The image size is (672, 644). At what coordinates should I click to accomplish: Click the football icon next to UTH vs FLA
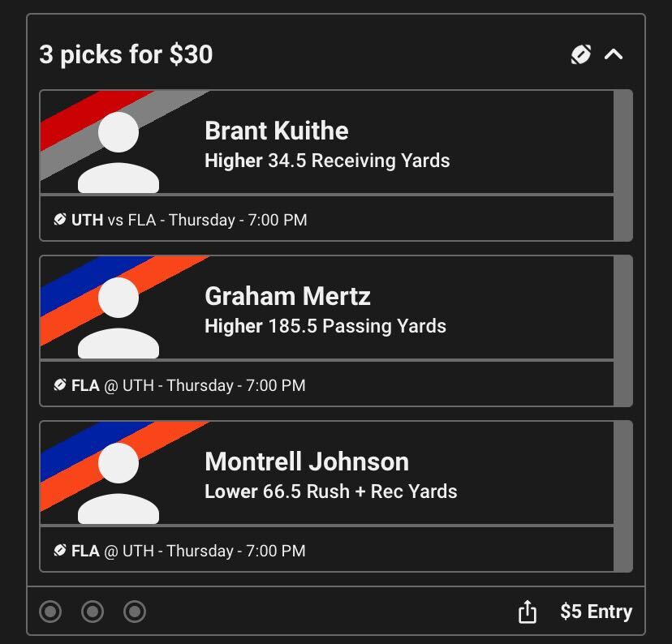[x=60, y=220]
